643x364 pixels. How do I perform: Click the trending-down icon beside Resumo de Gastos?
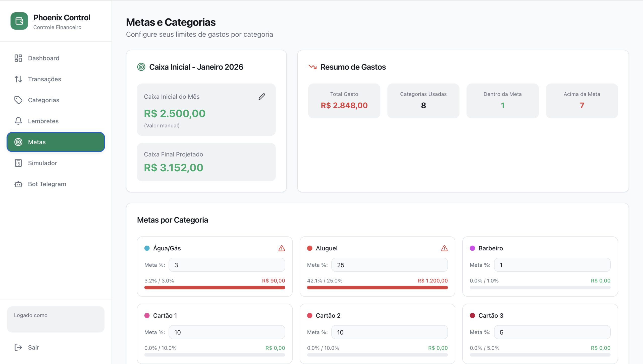312,67
